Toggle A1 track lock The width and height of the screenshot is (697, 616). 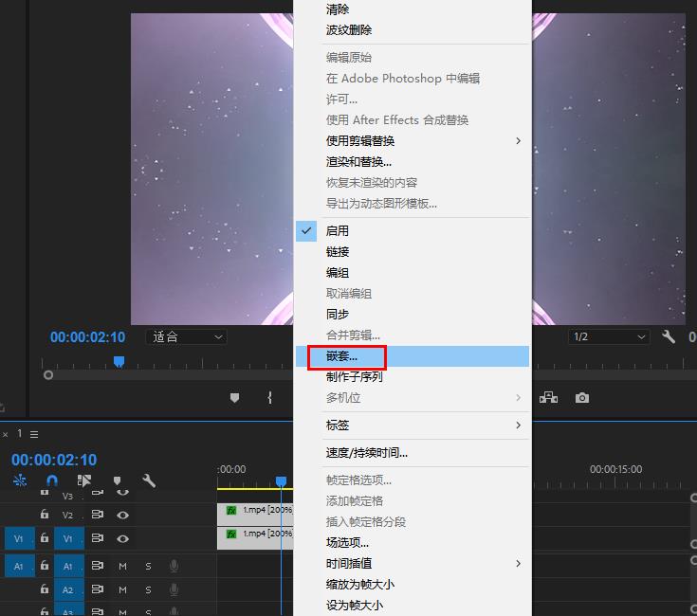(45, 566)
